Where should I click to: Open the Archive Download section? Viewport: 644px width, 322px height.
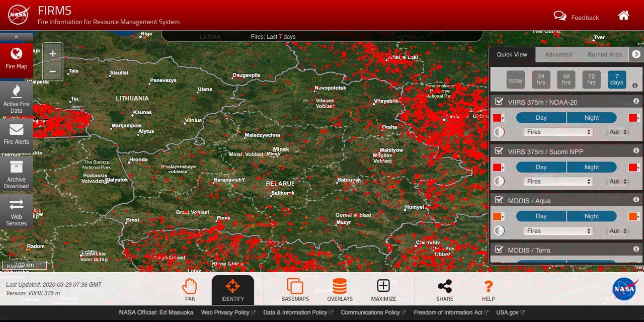click(17, 174)
